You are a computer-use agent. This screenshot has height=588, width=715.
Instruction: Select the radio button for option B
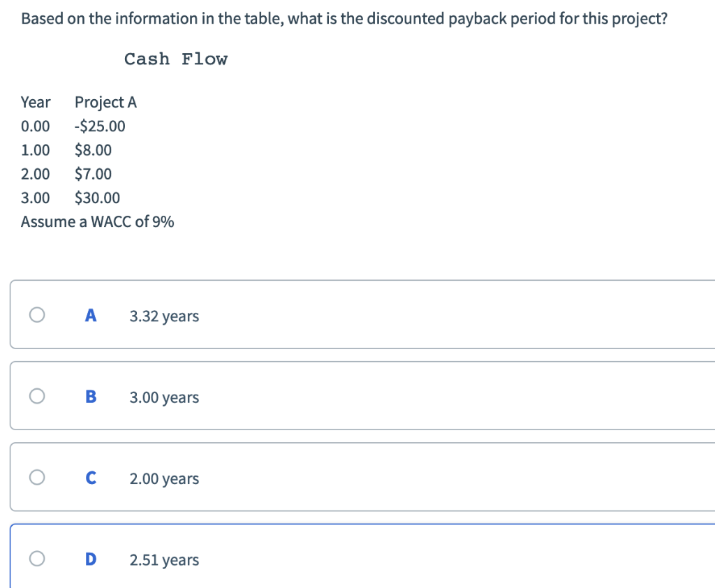point(38,396)
